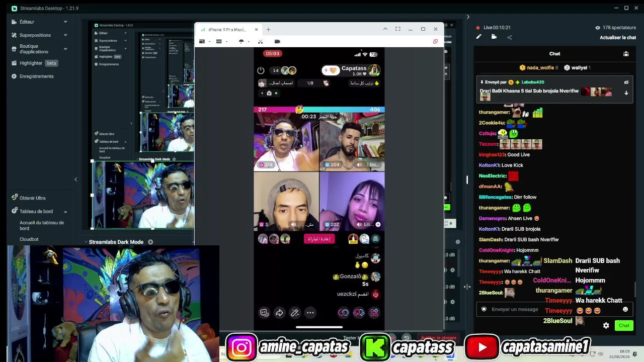644x362 pixels.
Task: Toggle speaker on Lili's tile
Action: coord(359,224)
